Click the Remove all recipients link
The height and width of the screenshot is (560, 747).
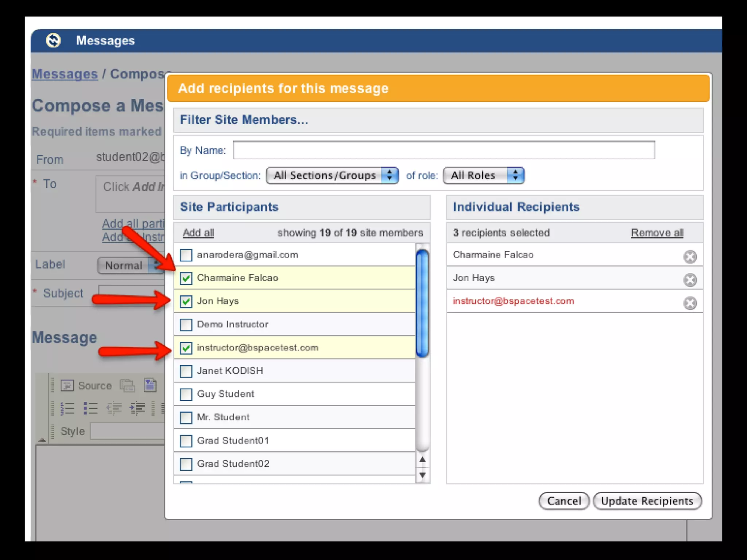point(657,233)
